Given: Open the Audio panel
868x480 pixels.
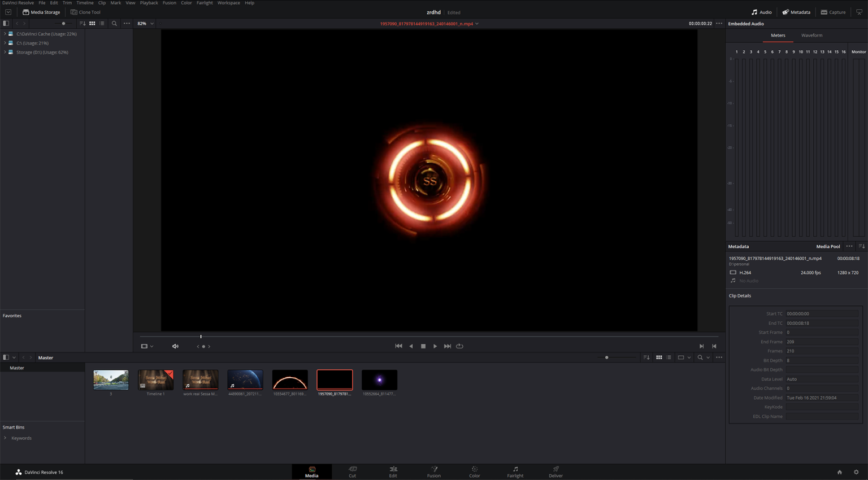Looking at the screenshot, I should pyautogui.click(x=762, y=12).
